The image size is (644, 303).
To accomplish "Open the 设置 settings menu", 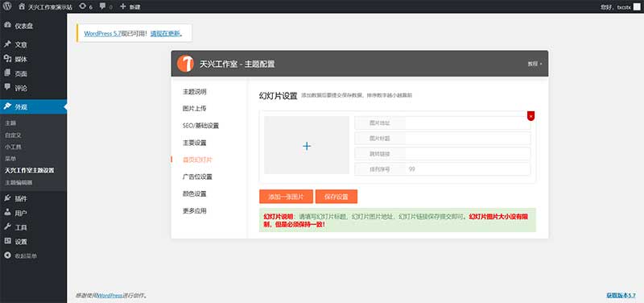I will coord(33,242).
